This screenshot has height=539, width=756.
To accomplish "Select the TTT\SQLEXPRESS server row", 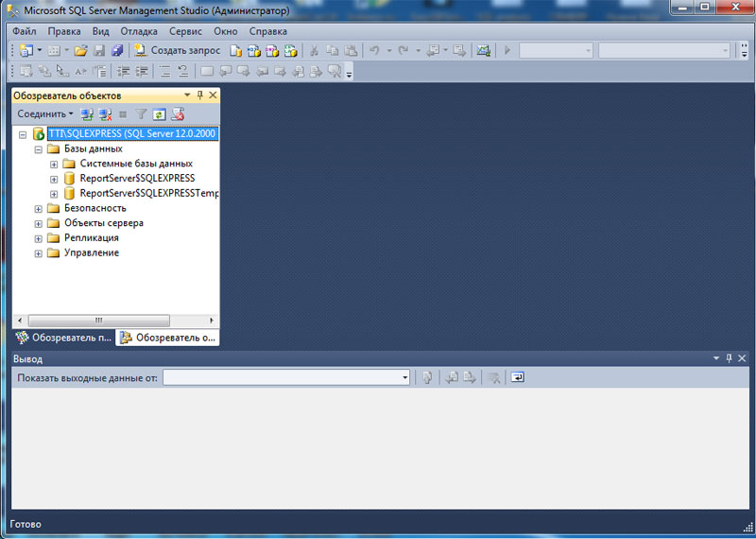I will click(x=132, y=133).
